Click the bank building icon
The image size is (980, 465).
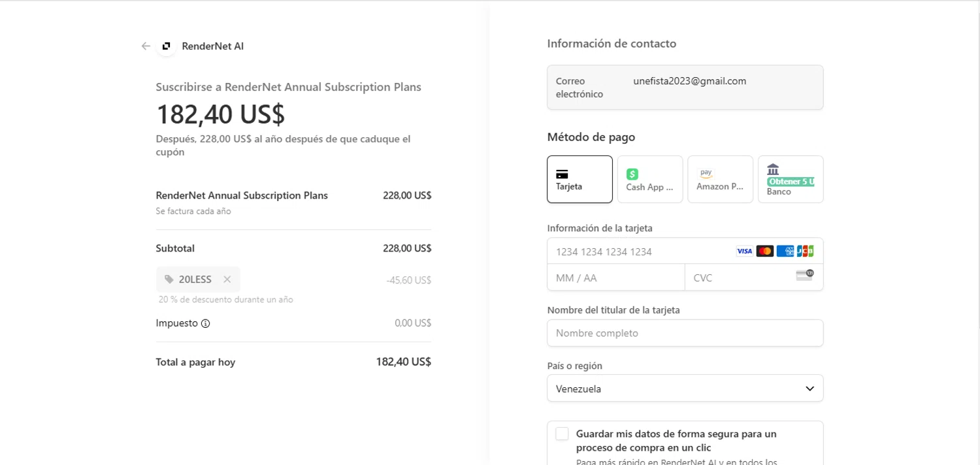774,169
